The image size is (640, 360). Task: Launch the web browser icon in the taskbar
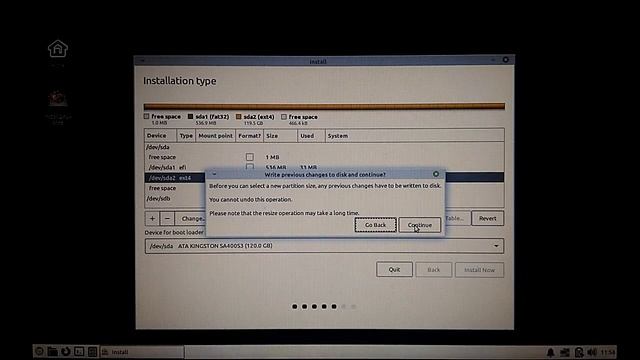tap(66, 351)
